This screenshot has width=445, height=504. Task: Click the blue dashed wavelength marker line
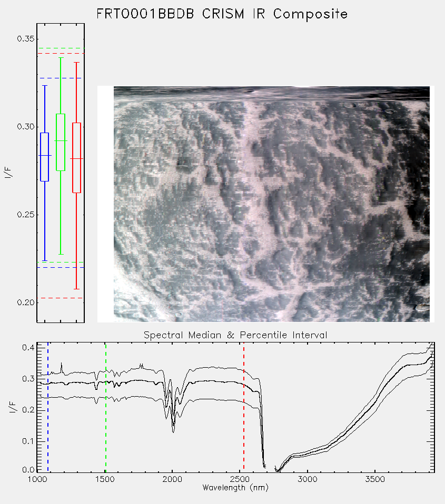click(x=48, y=407)
